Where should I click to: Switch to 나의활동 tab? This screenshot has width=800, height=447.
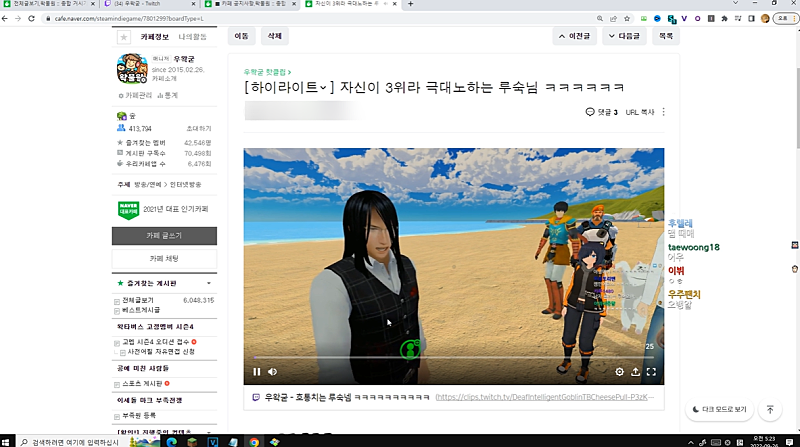[193, 36]
